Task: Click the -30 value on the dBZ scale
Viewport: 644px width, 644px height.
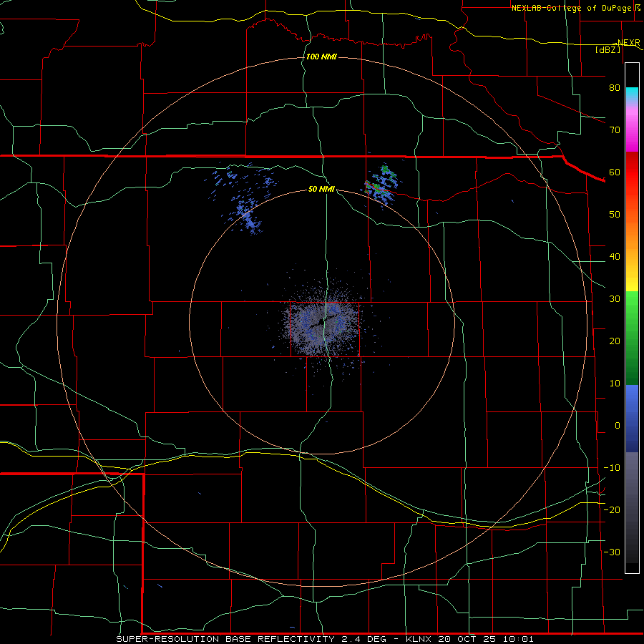Action: point(612,552)
